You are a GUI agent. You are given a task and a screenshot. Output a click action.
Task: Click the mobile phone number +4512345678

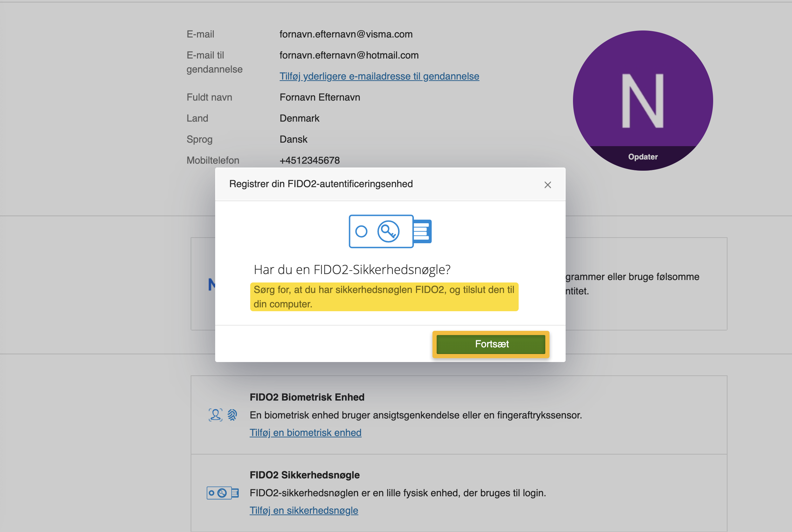point(309,160)
